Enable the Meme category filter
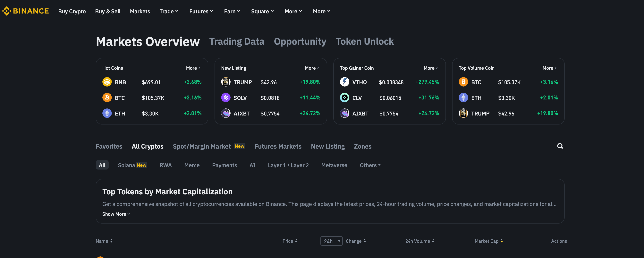 (192, 165)
